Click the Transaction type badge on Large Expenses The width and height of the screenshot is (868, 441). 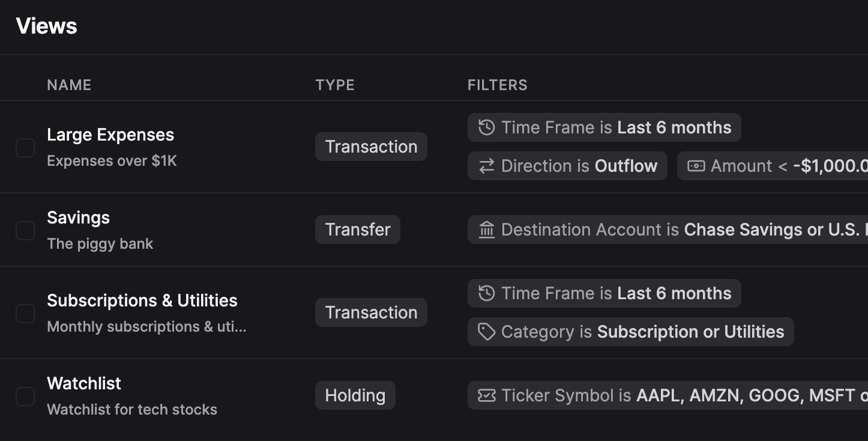(x=370, y=147)
